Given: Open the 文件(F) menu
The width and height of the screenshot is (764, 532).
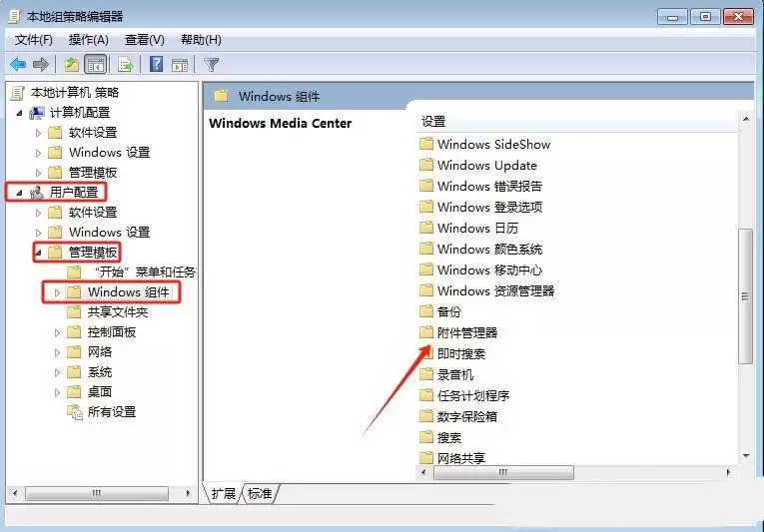Looking at the screenshot, I should (x=34, y=40).
